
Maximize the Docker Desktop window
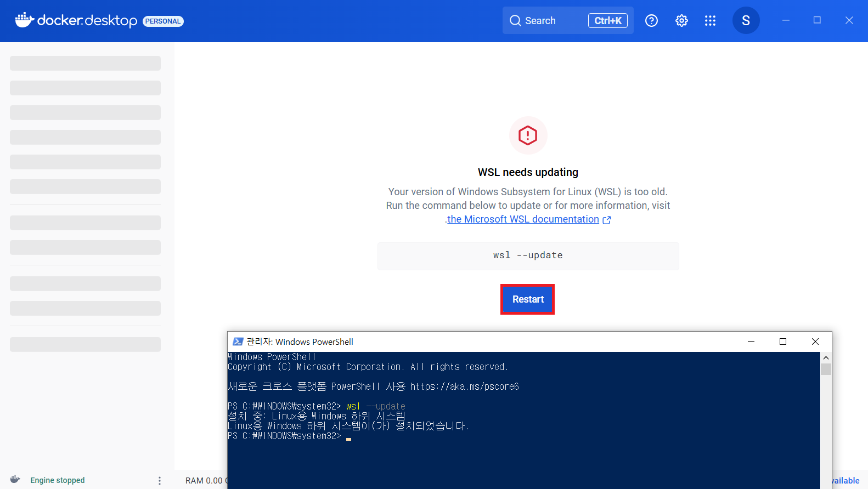[817, 20]
